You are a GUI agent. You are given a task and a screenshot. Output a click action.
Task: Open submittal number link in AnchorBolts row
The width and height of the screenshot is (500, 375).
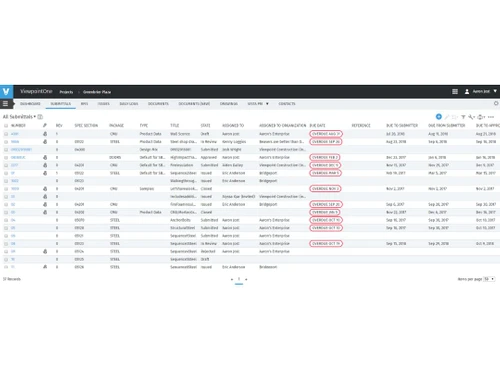click(x=13, y=220)
